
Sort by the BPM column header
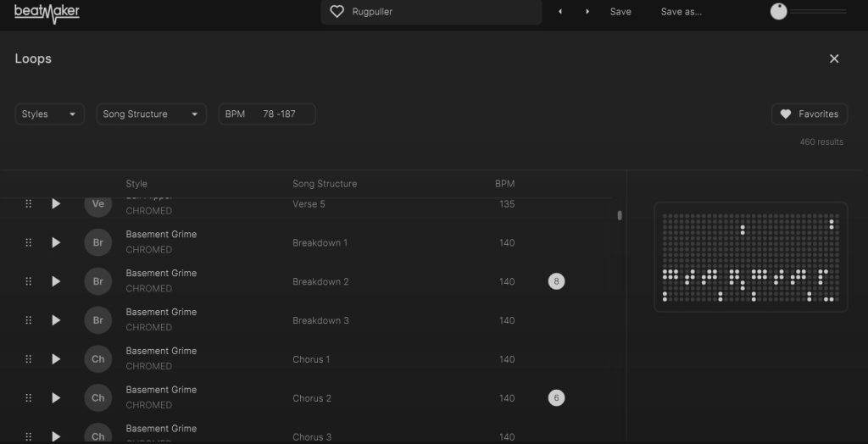point(504,184)
